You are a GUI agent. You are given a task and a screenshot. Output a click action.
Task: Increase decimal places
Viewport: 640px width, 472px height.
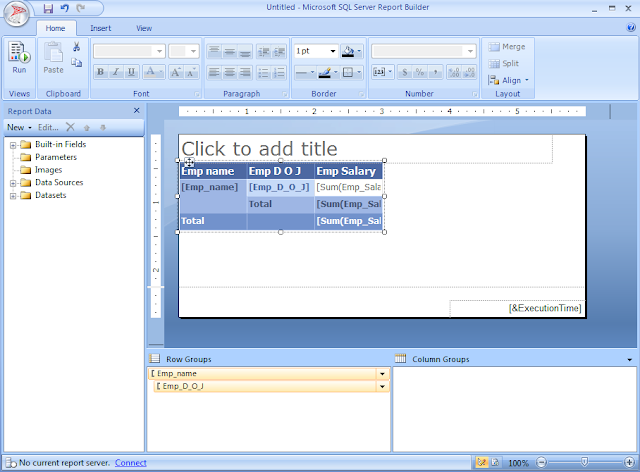coord(454,72)
